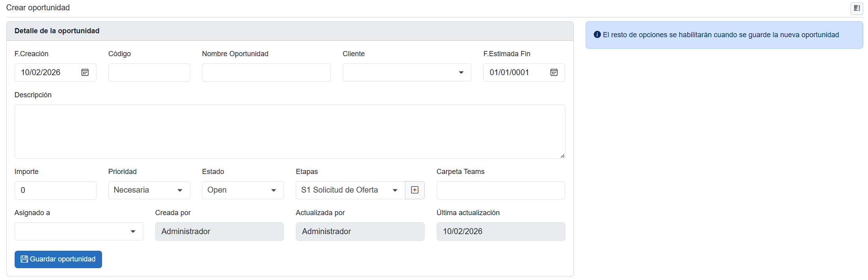Expand the Etapas dropdown S1 Solicitud de Oferta
This screenshot has height=280, width=868.
[x=350, y=190]
